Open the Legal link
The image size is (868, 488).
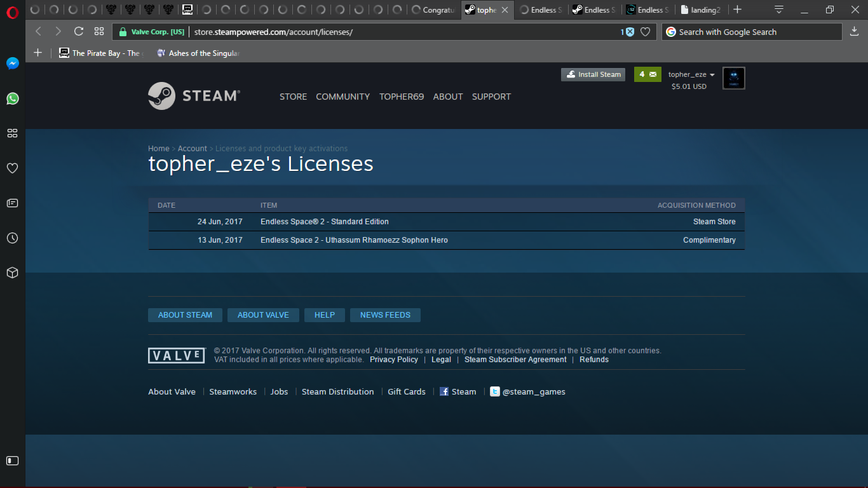click(441, 360)
